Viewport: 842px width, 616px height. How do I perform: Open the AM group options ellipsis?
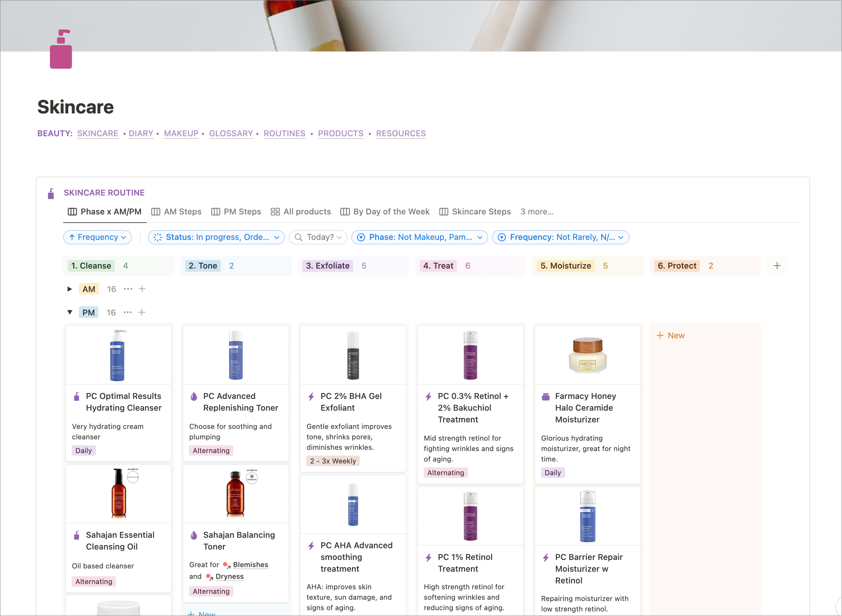point(128,289)
